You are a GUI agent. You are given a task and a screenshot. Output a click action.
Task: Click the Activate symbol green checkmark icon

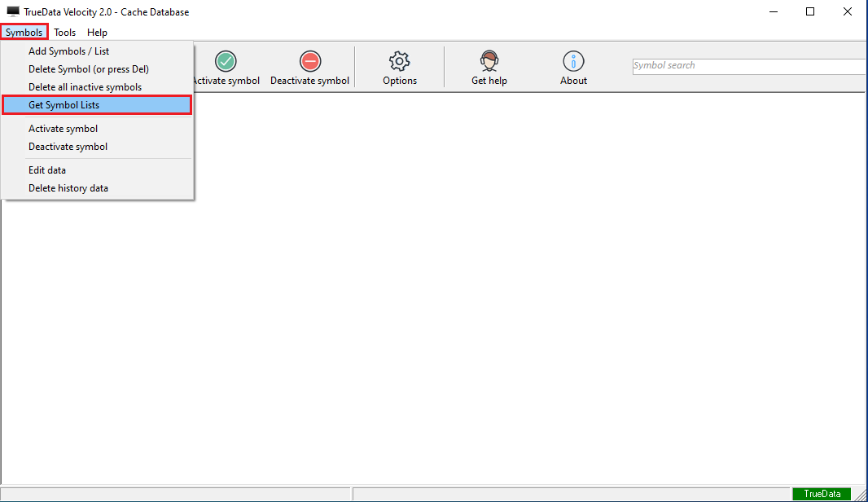[x=226, y=61]
